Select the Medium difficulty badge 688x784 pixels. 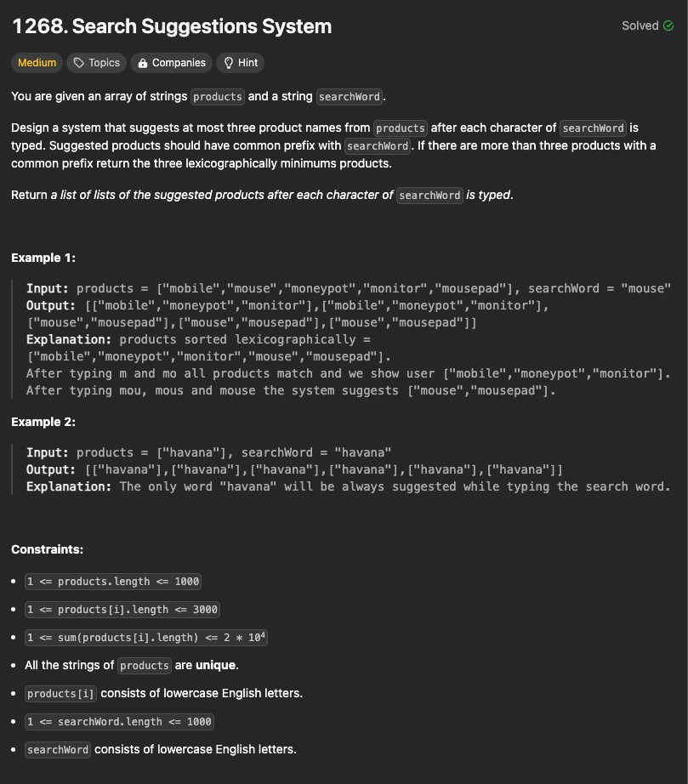click(37, 63)
